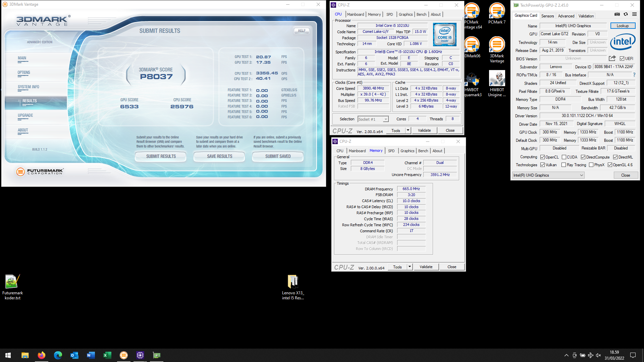Toggle Vulkan checkbox in GPU-Z

(542, 165)
